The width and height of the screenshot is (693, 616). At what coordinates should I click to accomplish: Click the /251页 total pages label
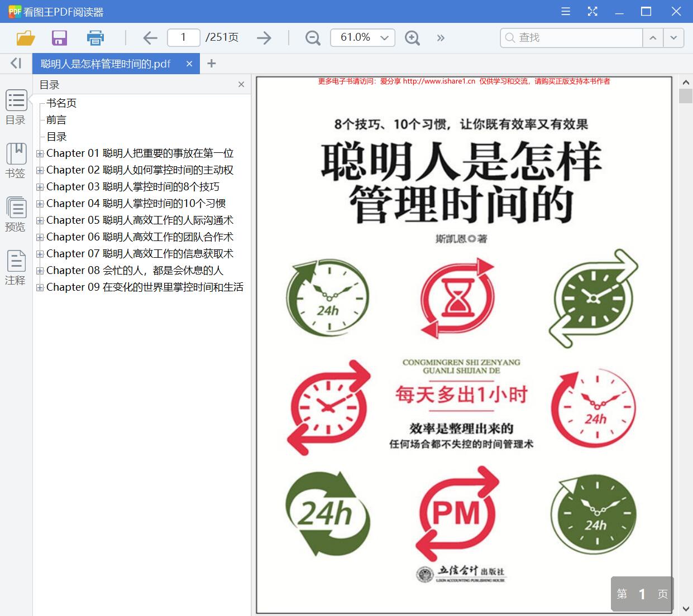pos(222,37)
